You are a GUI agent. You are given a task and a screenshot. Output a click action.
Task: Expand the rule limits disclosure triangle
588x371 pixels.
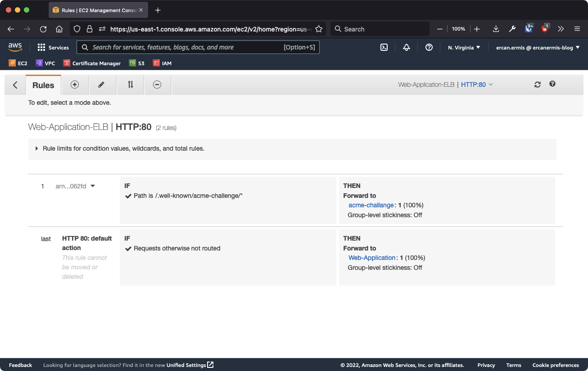36,148
